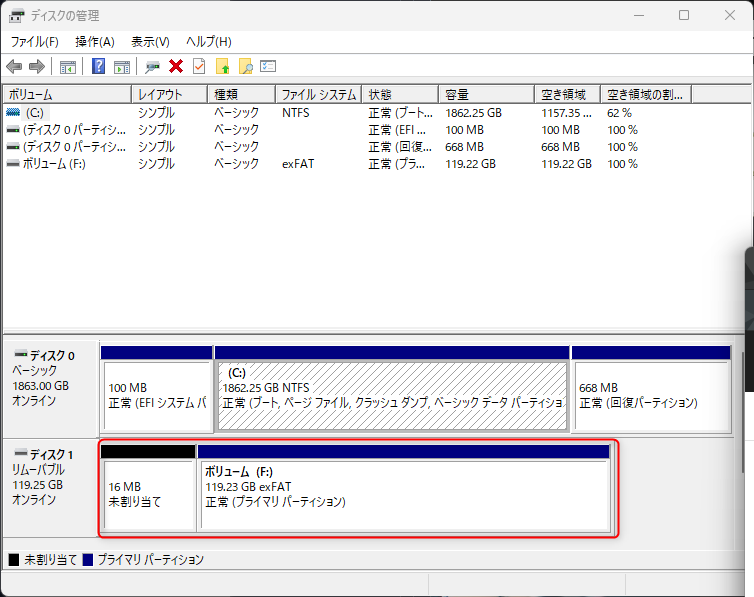The image size is (754, 597).
Task: Open properties via the checkmark document icon
Action: pyautogui.click(x=199, y=66)
